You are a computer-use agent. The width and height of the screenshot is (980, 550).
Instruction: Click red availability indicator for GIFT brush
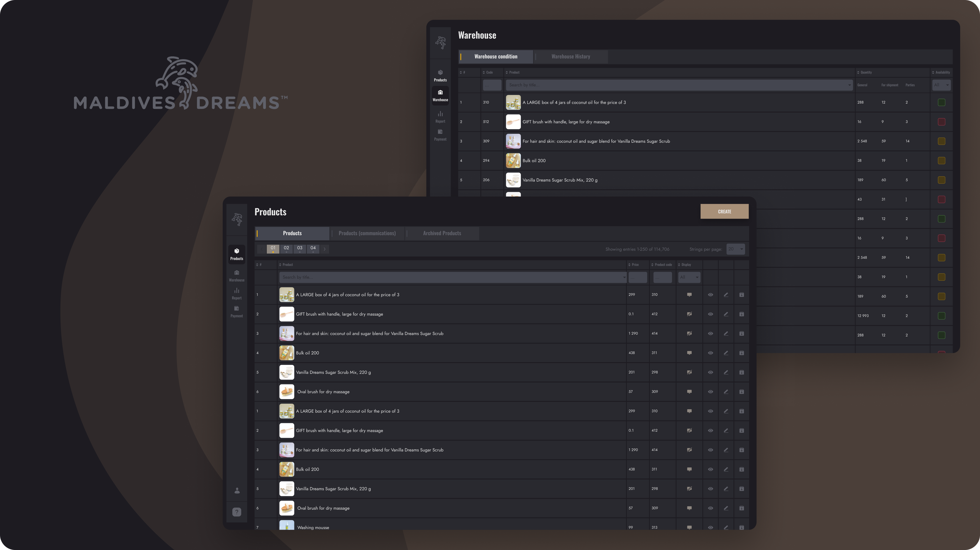942,122
